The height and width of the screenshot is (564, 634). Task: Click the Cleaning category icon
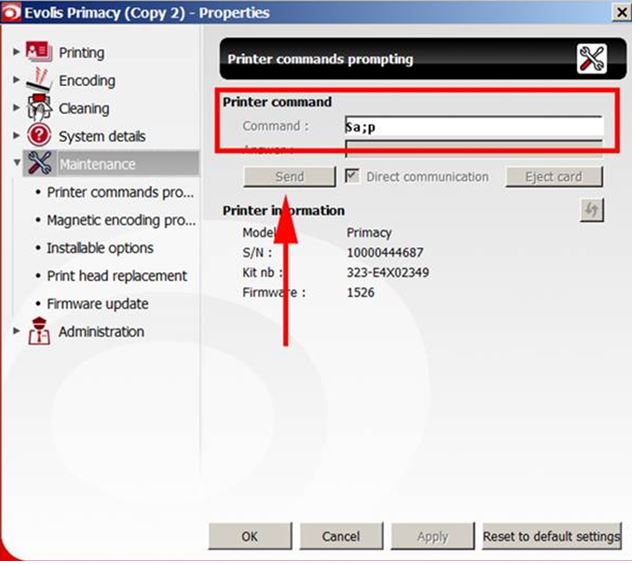coord(39,108)
